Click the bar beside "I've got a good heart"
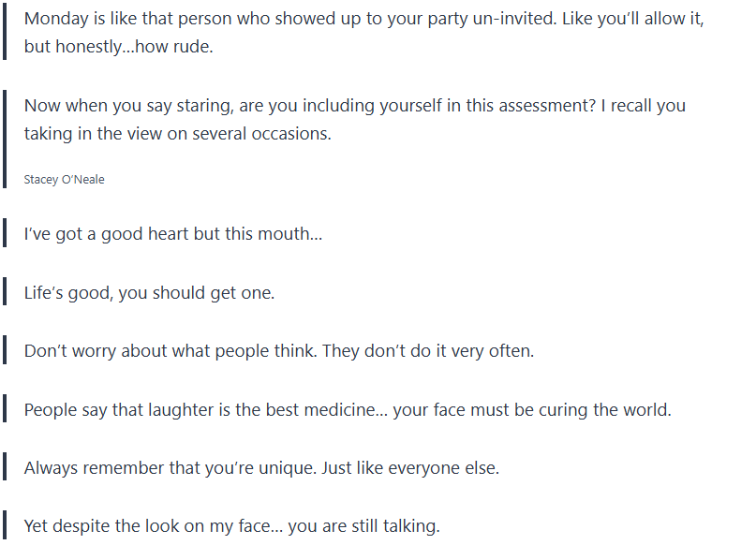This screenshot has width=756, height=545. 5,234
